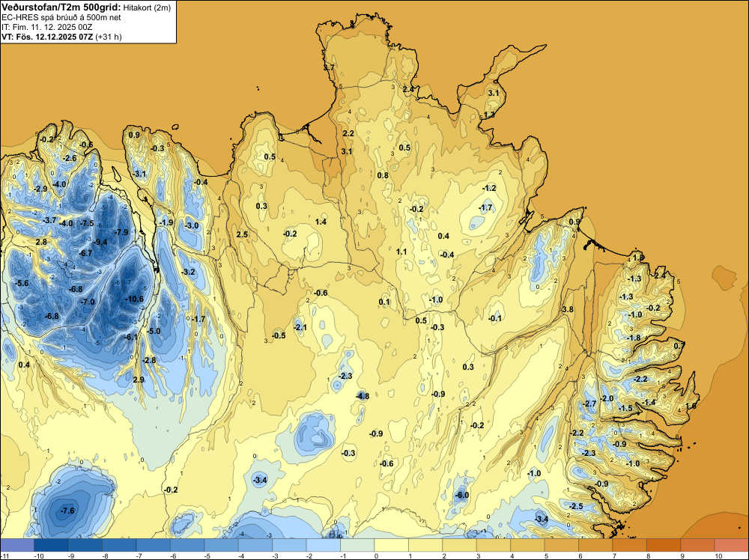This screenshot has width=749, height=560.
Task: Click the '-2.8' temperature label
Action: coord(150,360)
